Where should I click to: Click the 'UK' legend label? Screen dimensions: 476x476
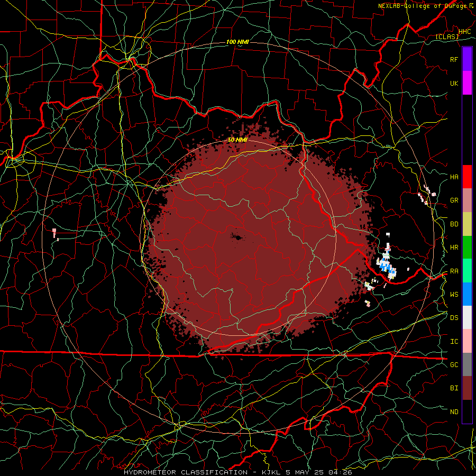[x=454, y=83]
